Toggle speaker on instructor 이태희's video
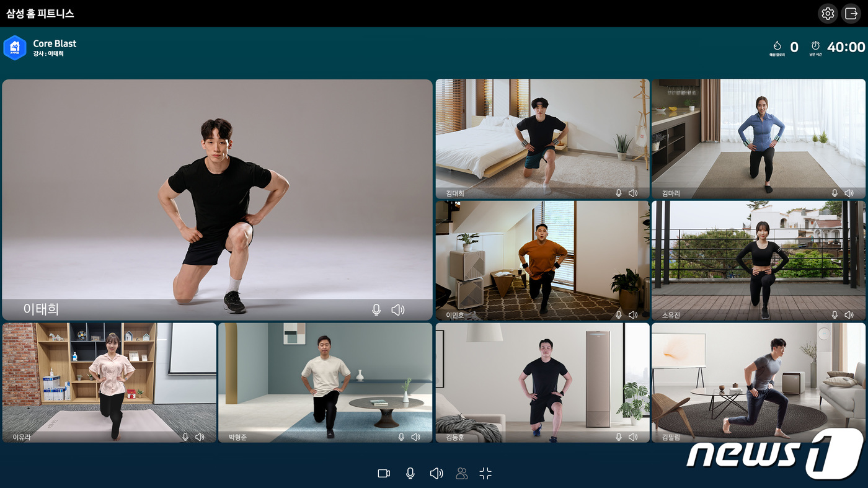This screenshot has width=868, height=488. [x=398, y=310]
